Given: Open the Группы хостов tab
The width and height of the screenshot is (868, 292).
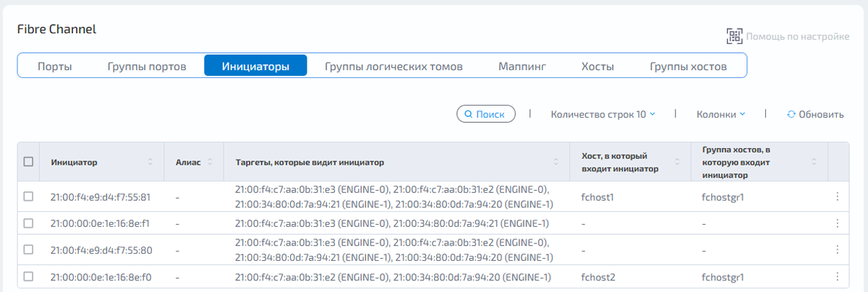Looking at the screenshot, I should [688, 66].
